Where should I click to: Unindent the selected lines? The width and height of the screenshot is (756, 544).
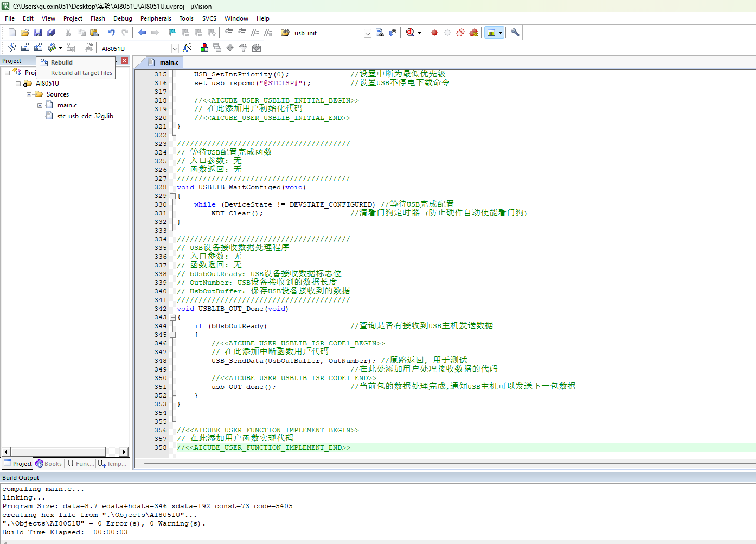pos(242,33)
